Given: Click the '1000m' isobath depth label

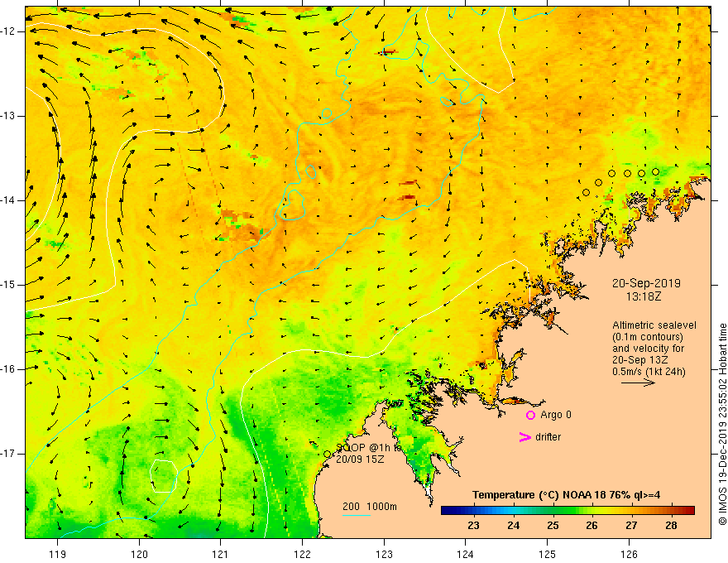Looking at the screenshot, I should pos(381,507).
